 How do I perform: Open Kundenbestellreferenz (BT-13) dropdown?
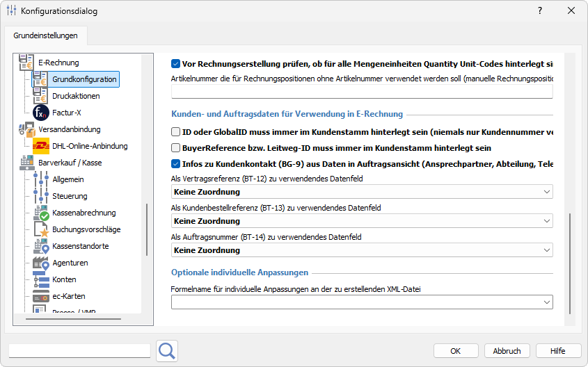(x=362, y=221)
